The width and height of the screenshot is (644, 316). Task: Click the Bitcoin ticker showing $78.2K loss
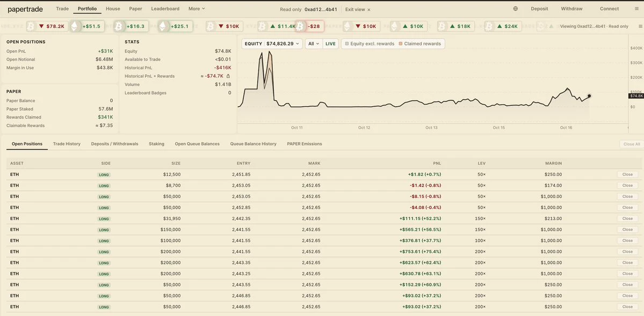(46, 26)
